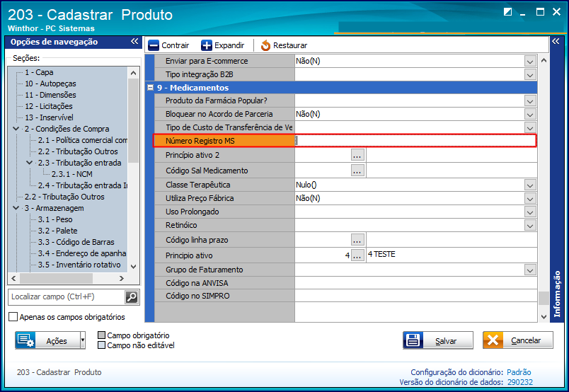Viewport: 569px width, 392px height.
Task: Click the Expandir toolbar button
Action: (x=223, y=45)
